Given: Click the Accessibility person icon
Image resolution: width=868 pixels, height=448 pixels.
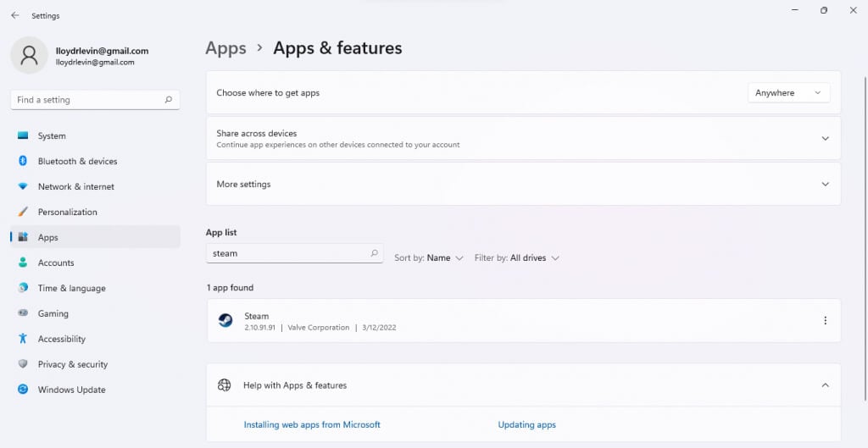Looking at the screenshot, I should coord(23,339).
